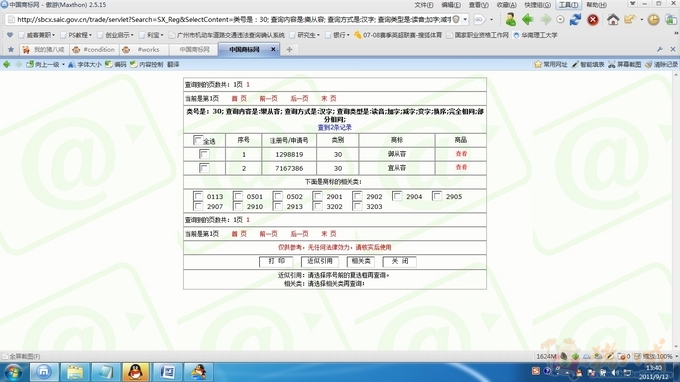Open Windows Explorer folder taskbar icon

pos(75,372)
